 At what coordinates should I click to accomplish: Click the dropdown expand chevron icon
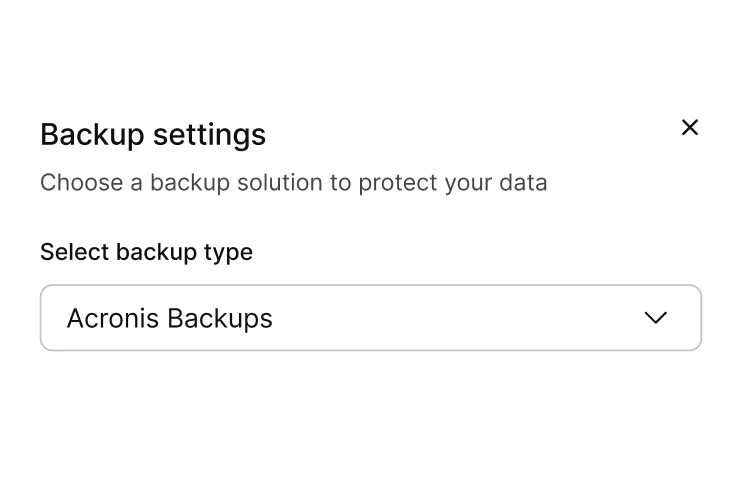point(655,318)
